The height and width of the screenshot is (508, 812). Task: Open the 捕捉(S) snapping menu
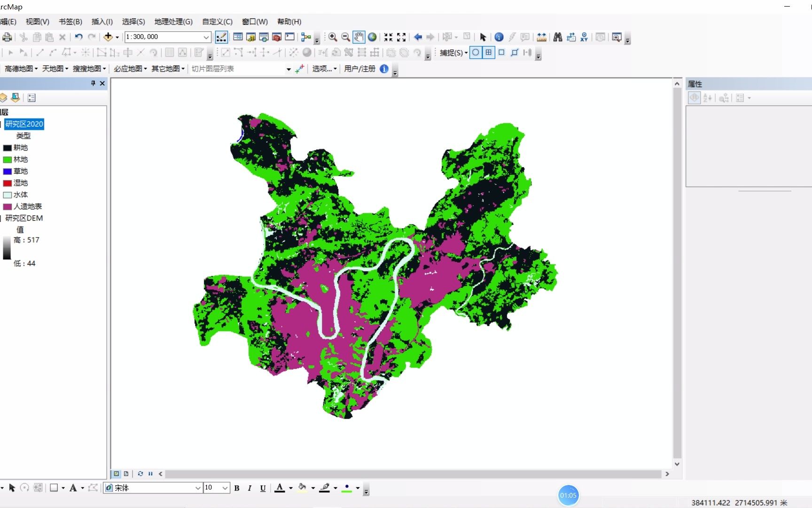453,53
